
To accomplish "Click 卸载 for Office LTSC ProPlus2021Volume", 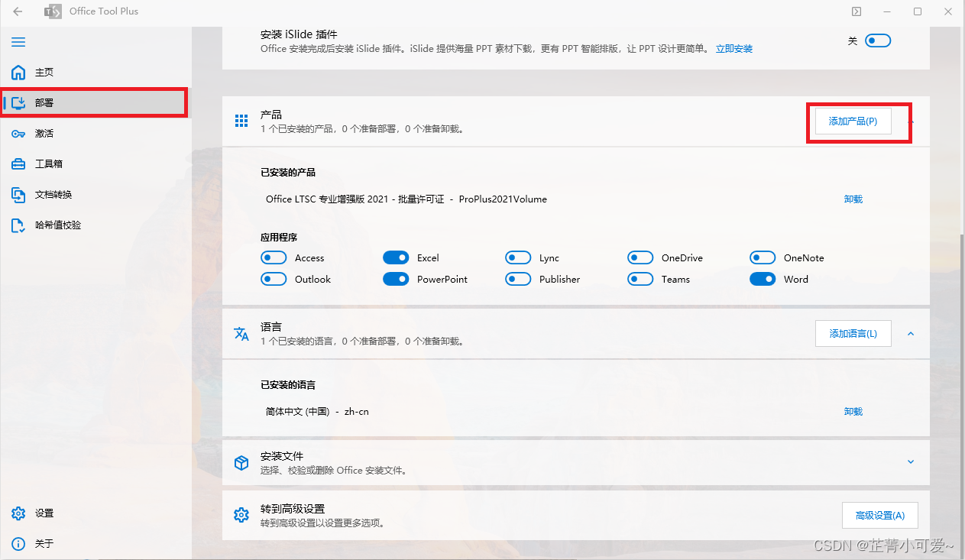I will tap(853, 199).
